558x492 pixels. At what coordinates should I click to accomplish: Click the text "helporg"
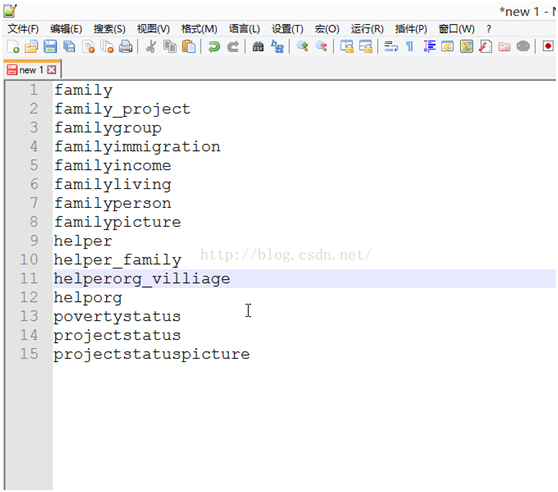pos(88,297)
